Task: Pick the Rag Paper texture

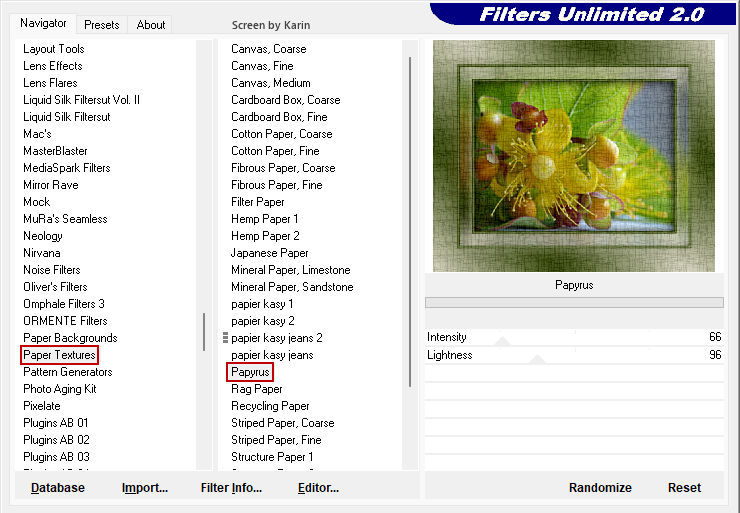Action: coord(257,389)
